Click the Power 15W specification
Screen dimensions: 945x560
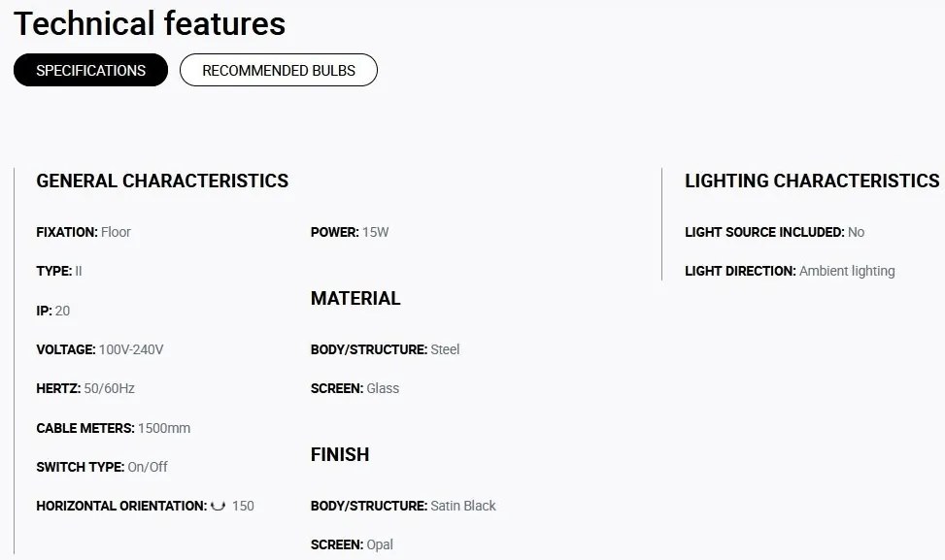point(350,232)
